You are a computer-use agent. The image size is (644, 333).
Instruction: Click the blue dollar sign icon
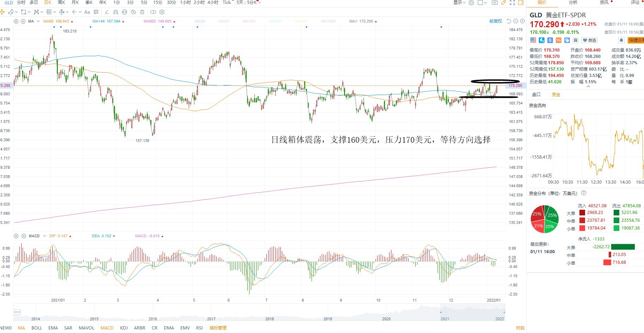[550, 40]
